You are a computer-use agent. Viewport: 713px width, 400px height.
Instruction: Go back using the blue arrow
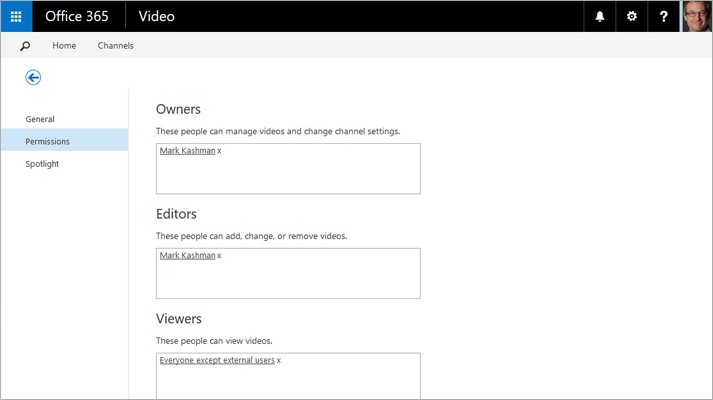point(33,77)
